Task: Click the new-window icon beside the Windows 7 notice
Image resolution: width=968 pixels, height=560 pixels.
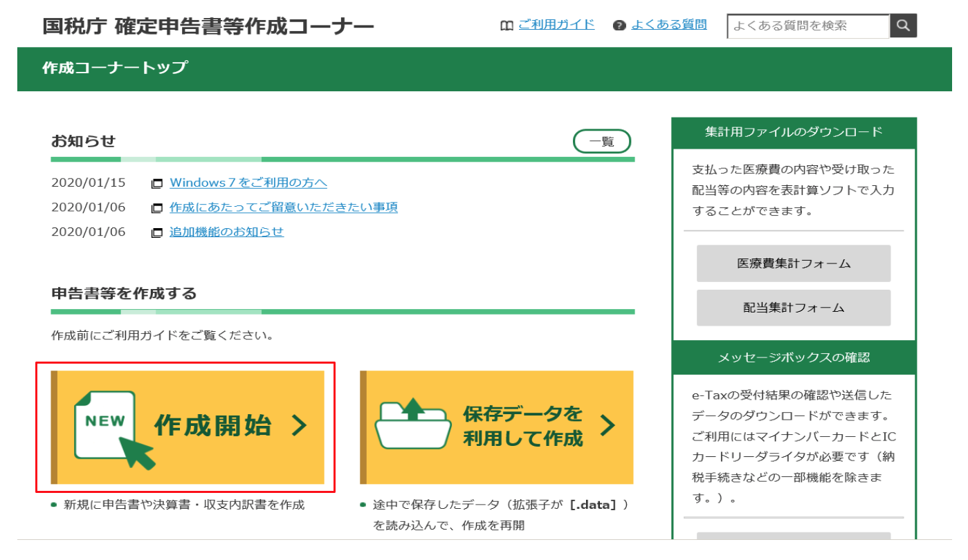Action: tap(157, 184)
